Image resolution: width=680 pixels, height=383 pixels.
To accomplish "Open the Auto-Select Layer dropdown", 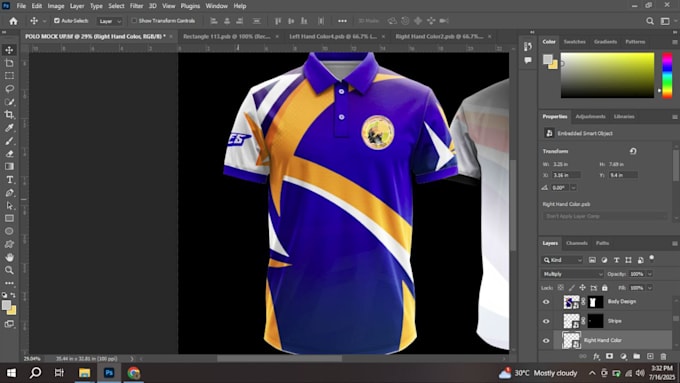I will 110,21.
